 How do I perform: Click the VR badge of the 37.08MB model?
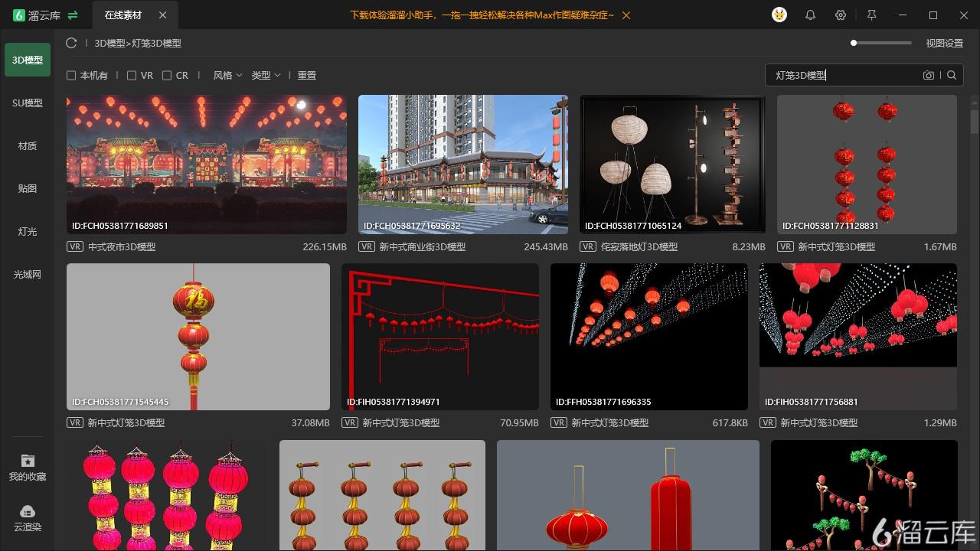[x=75, y=422]
